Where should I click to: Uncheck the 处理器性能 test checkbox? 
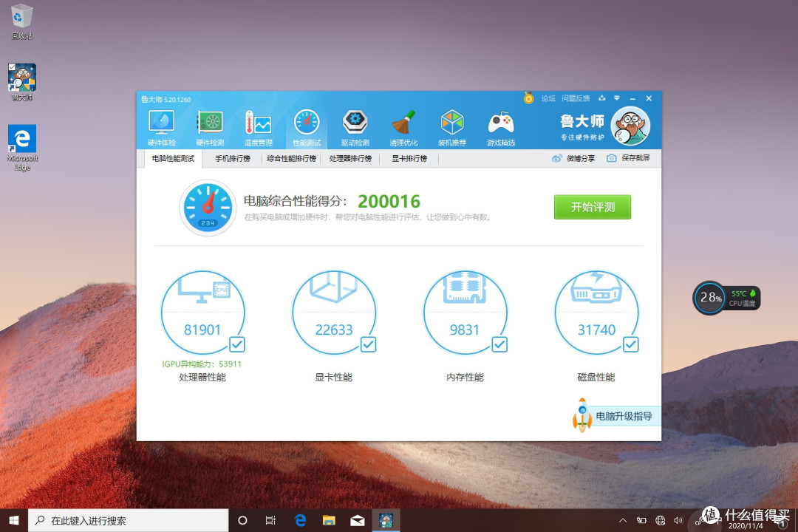click(x=237, y=344)
